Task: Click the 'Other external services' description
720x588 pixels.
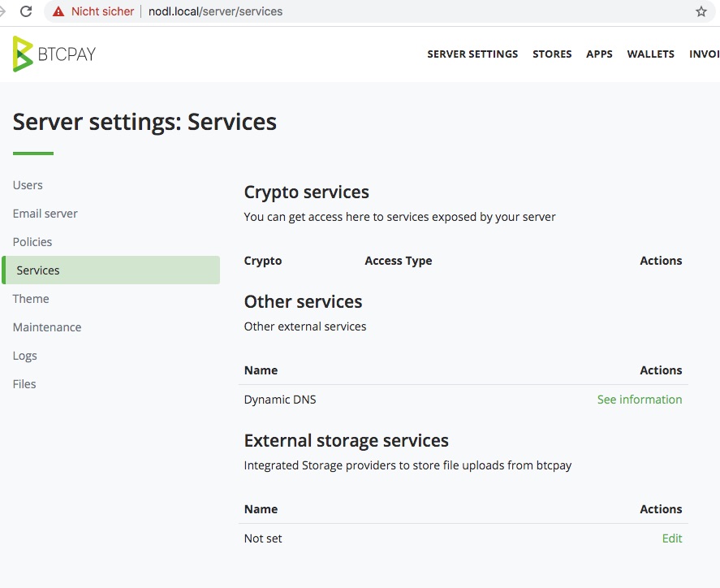Action: [305, 326]
